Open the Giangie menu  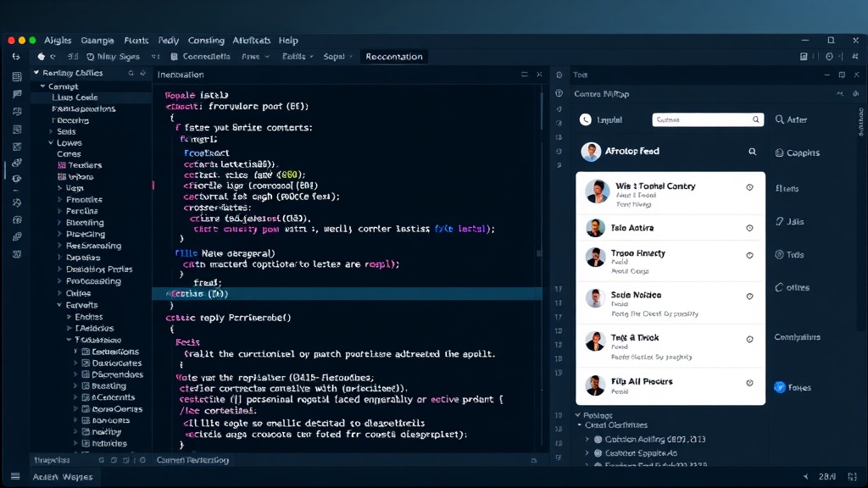(97, 41)
